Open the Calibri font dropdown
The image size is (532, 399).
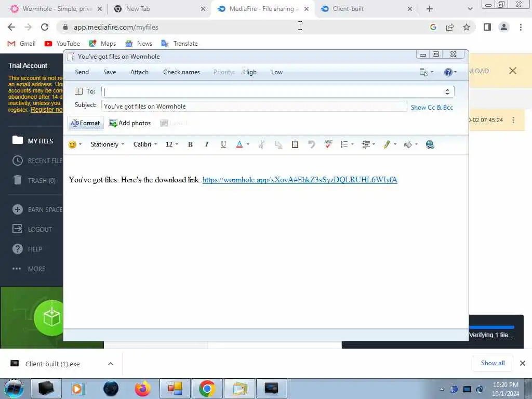point(145,144)
